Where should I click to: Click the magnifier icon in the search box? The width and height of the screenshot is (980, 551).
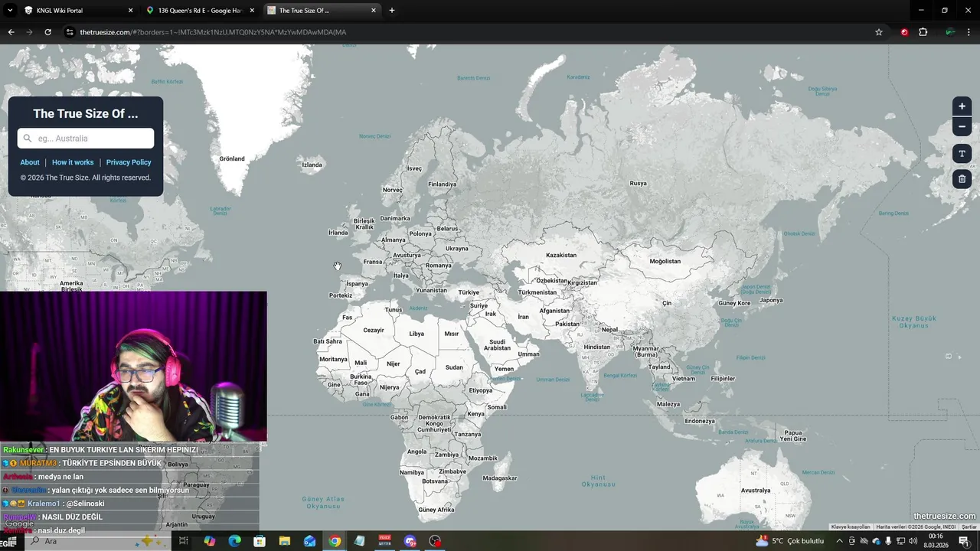tap(28, 139)
